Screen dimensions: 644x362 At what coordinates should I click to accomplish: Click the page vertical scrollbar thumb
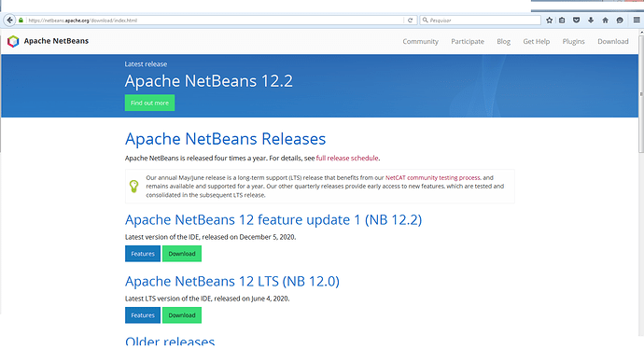click(641, 93)
